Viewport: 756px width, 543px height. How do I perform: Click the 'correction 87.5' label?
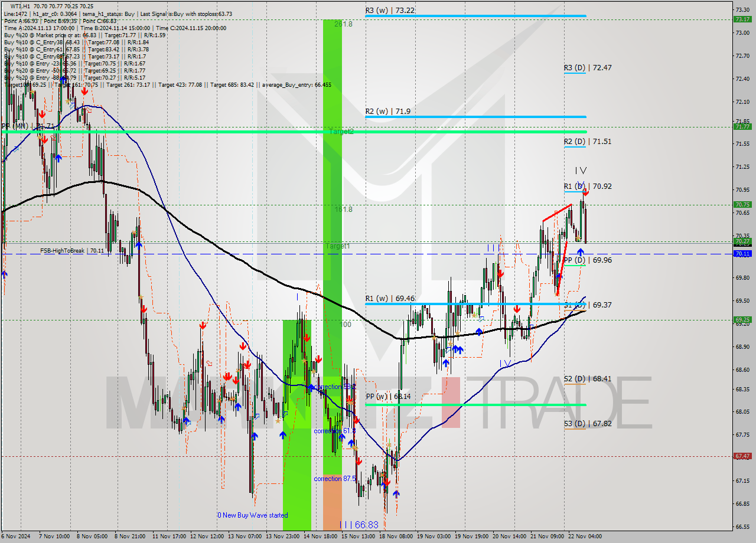coord(335,479)
